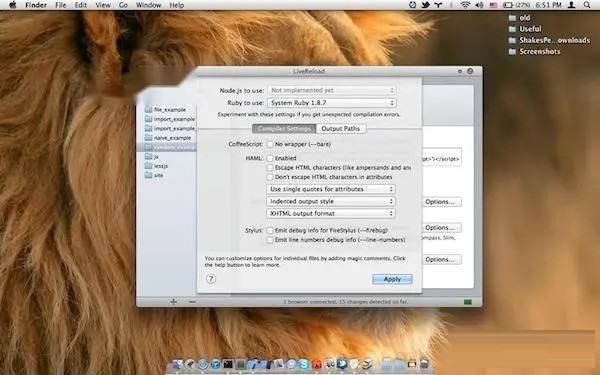Open the Help menu
The width and height of the screenshot is (600, 375).
click(176, 5)
